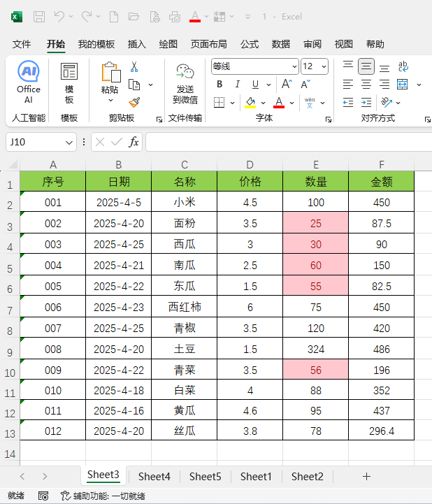Click the next sheet navigation arrow
Image resolution: width=432 pixels, height=504 pixels.
[45, 476]
